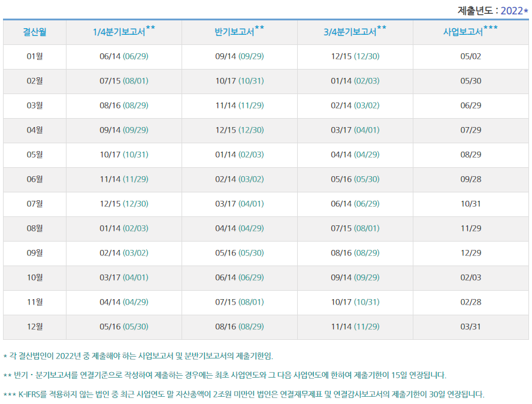The height and width of the screenshot is (404, 532).
Task: Click the 02월 row label
Action: 35,81
